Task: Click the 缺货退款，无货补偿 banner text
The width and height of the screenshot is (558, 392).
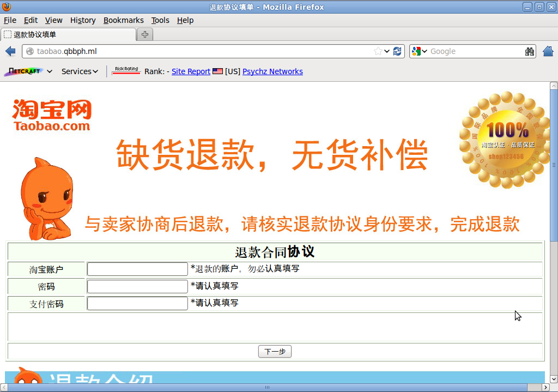Action: pyautogui.click(x=272, y=155)
